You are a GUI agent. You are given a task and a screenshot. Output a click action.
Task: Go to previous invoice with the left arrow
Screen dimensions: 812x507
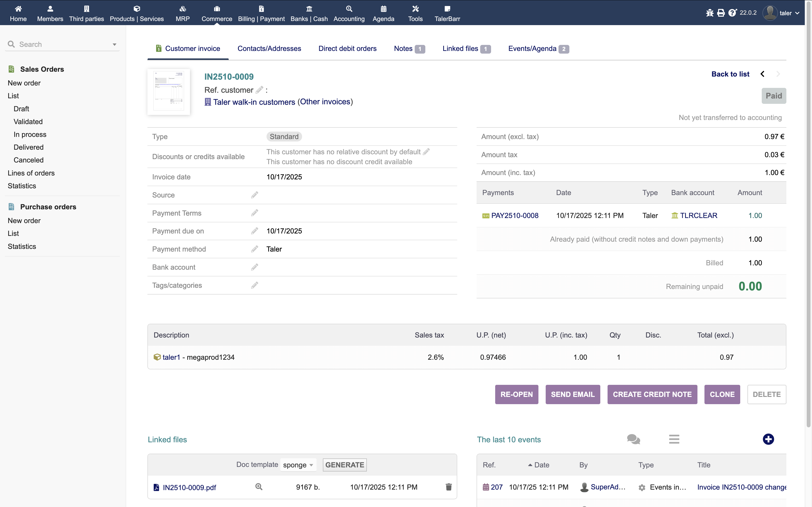point(762,74)
